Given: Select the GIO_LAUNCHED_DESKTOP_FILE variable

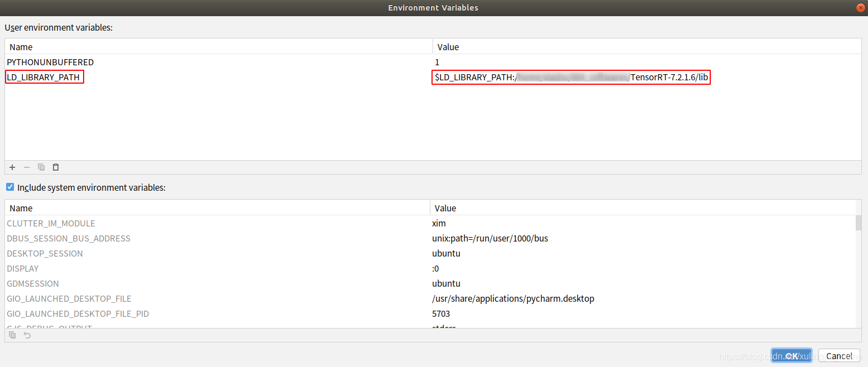Looking at the screenshot, I should [69, 298].
